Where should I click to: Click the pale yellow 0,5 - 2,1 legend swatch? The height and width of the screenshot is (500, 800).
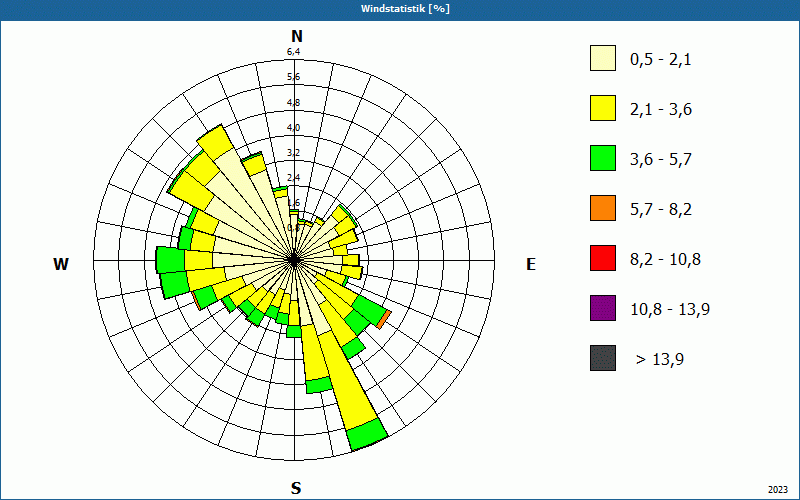603,58
